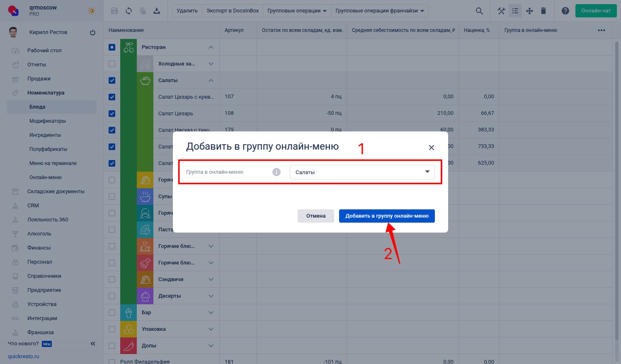Click the Сэндвичи sandwich icon
This screenshot has width=621, height=364.
145,279
